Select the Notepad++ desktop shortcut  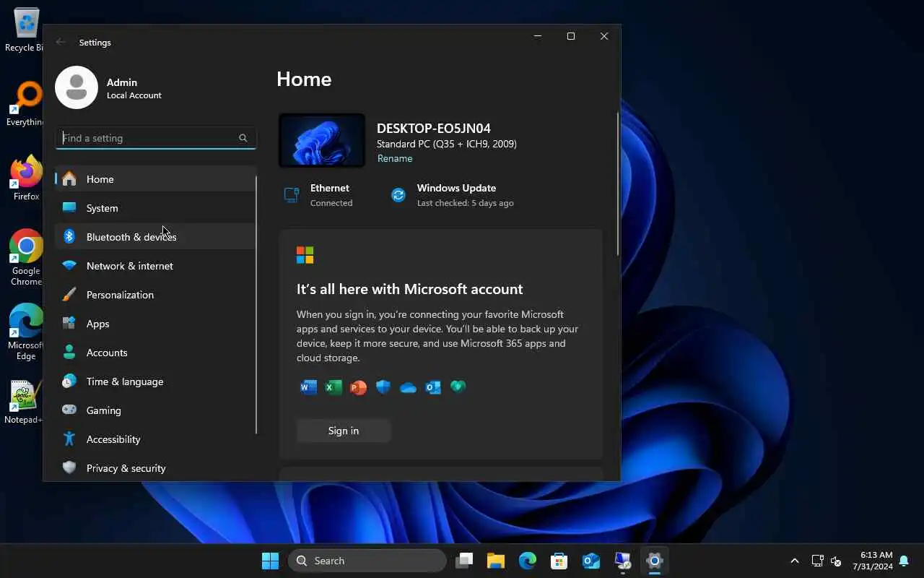click(x=24, y=402)
